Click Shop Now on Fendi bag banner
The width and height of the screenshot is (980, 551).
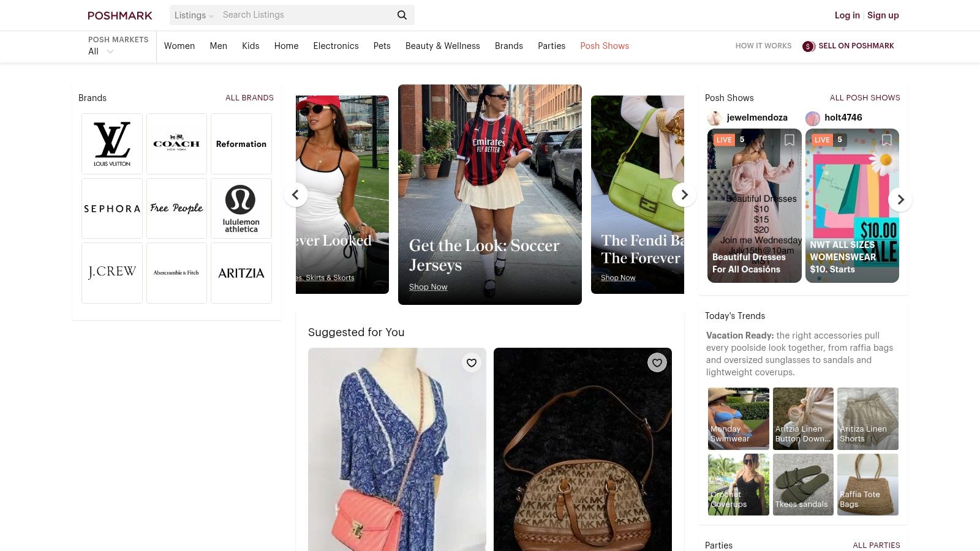click(x=618, y=278)
